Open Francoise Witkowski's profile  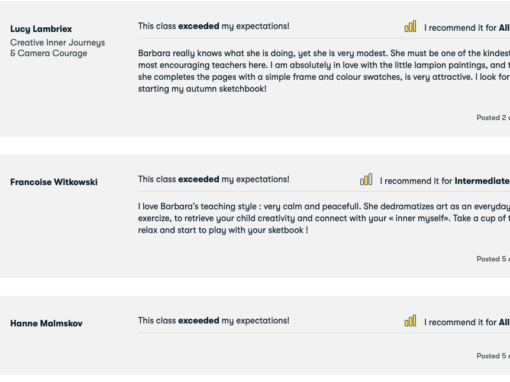click(x=54, y=182)
